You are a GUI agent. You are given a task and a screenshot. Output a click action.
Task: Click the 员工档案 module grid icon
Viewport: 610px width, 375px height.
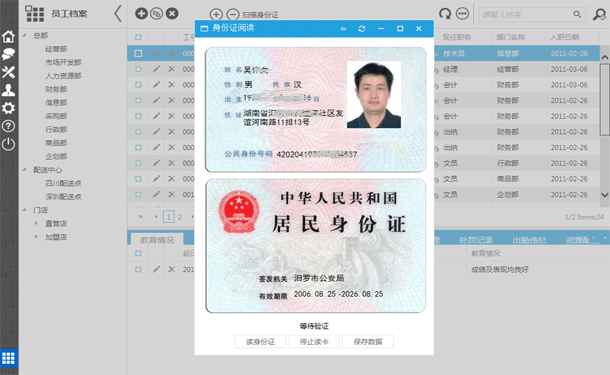[35, 14]
